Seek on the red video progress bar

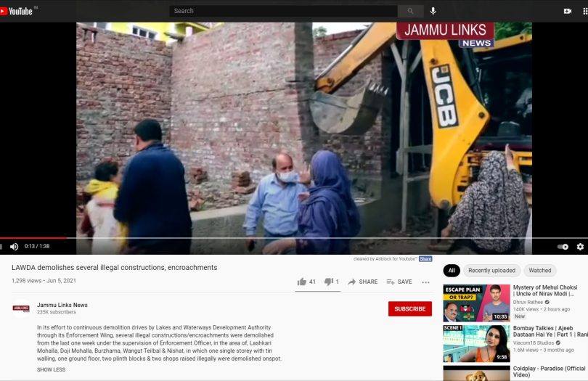tap(33, 238)
